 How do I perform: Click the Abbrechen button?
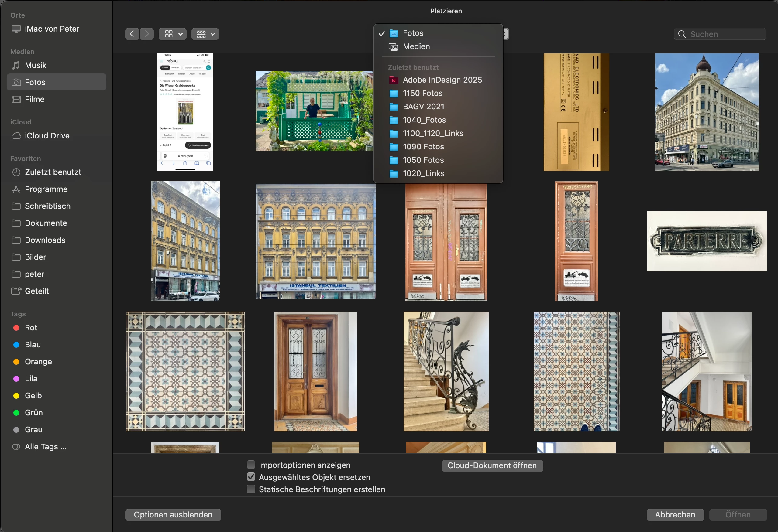coord(675,515)
